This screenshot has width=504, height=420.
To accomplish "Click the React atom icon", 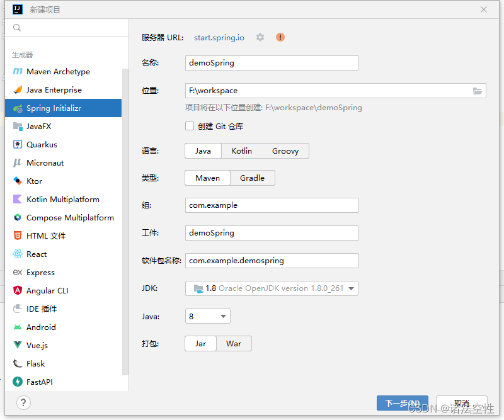I will tap(18, 254).
